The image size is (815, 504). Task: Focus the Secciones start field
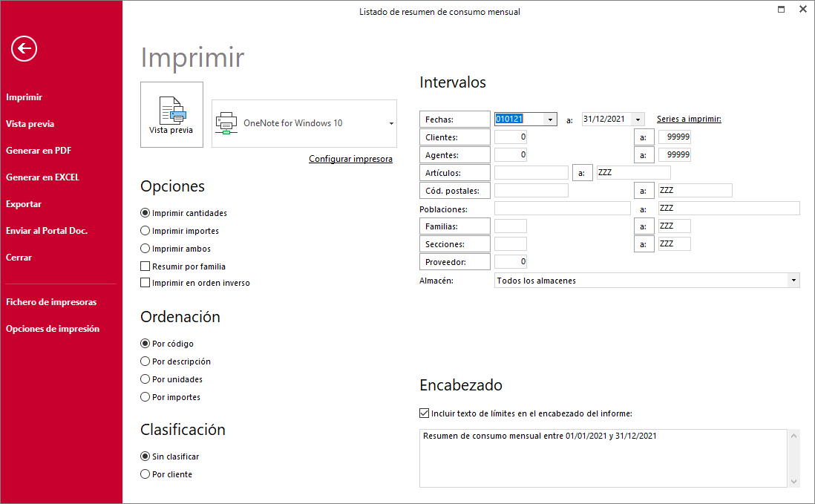(511, 243)
